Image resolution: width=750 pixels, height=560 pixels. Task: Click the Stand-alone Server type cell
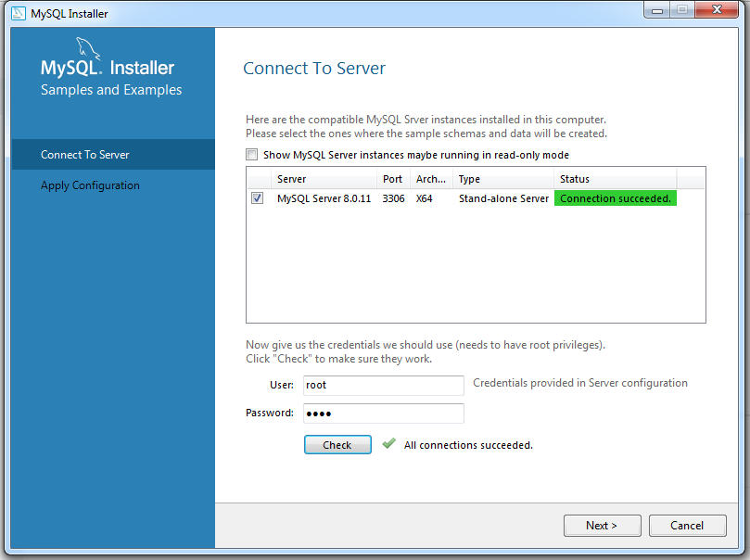[503, 198]
